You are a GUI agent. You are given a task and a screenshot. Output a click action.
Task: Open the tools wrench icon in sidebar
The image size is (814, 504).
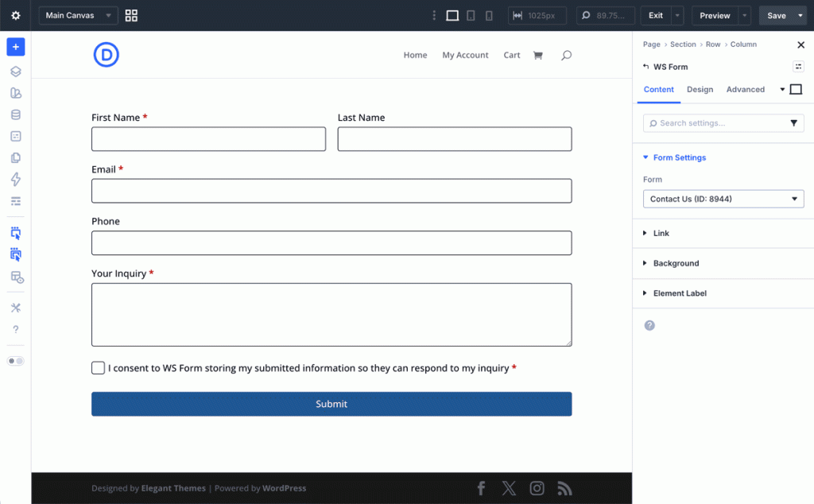16,308
